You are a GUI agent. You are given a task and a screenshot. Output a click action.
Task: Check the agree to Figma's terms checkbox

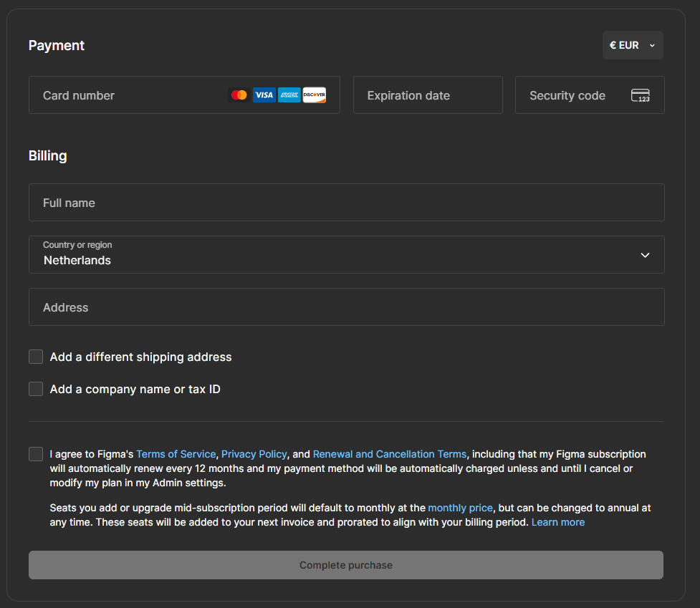point(36,454)
